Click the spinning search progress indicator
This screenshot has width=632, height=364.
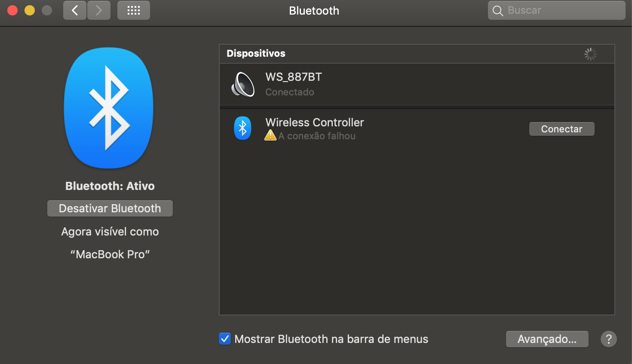tap(590, 54)
